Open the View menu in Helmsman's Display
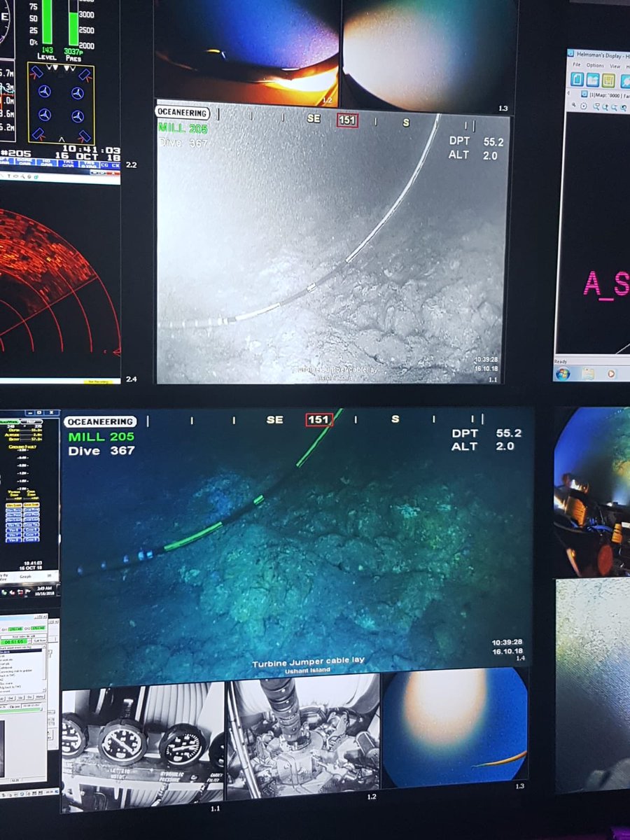 pyautogui.click(x=614, y=65)
